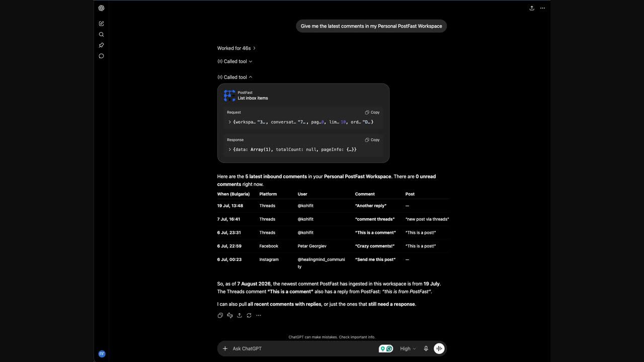Open the search chats icon in the sidebar
Screen dimensions: 644x362
(x=101, y=35)
